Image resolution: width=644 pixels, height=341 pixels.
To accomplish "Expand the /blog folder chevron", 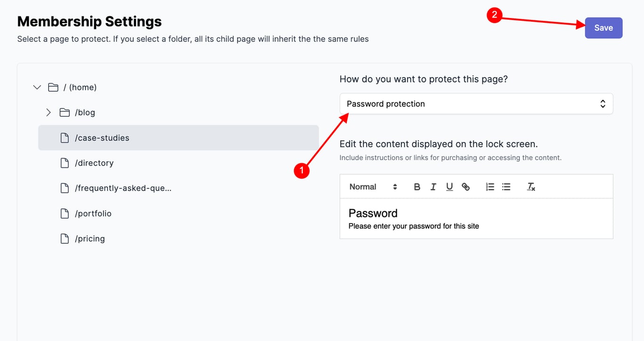I will point(48,113).
